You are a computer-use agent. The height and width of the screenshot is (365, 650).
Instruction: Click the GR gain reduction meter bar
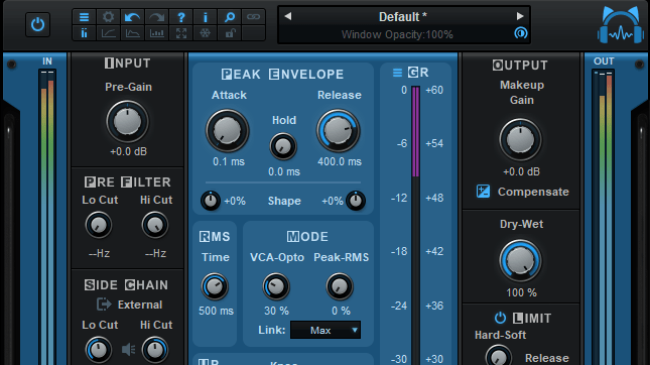click(x=415, y=224)
